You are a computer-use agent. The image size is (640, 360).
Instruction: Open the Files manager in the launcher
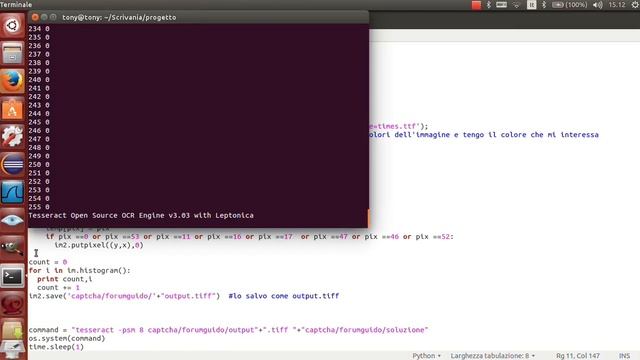12,53
